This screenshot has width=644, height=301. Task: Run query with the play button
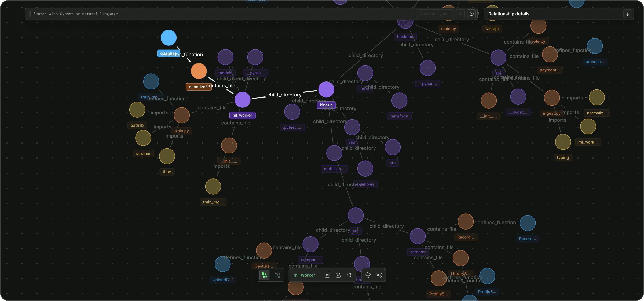coord(460,14)
